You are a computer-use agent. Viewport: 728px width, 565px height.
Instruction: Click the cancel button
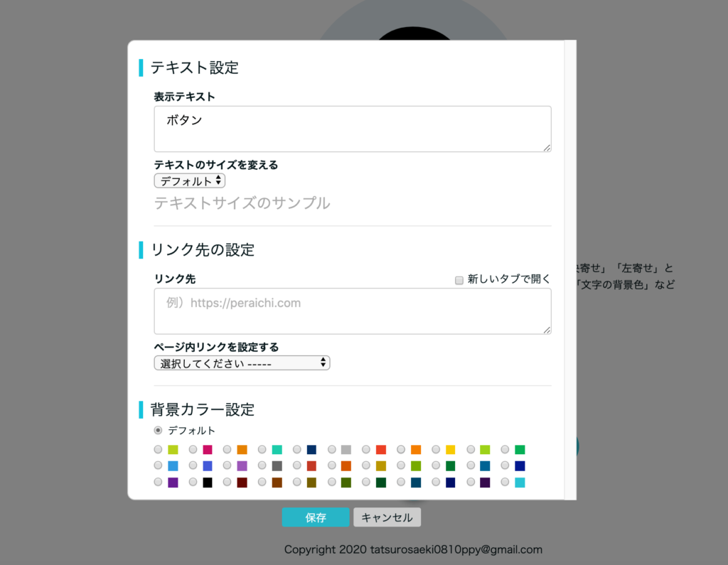coord(387,517)
